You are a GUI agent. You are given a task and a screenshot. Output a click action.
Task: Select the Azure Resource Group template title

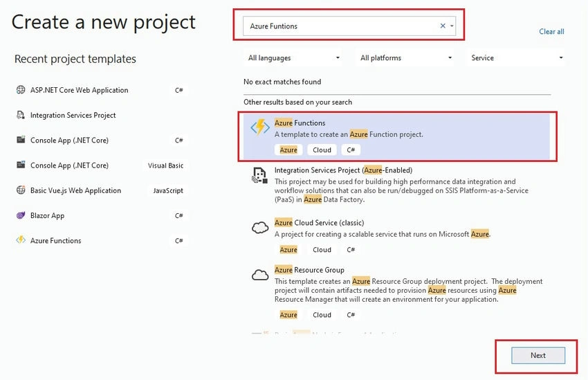pyautogui.click(x=309, y=270)
